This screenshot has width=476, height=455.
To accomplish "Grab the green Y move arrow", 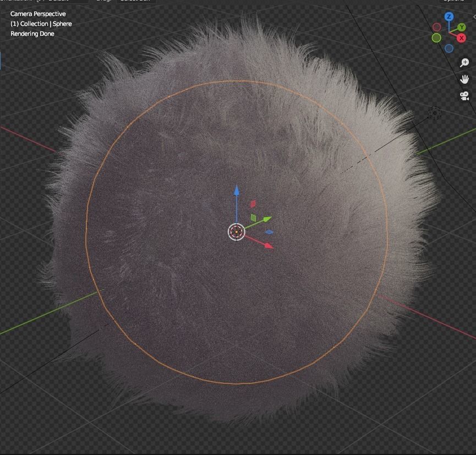I will [x=267, y=219].
